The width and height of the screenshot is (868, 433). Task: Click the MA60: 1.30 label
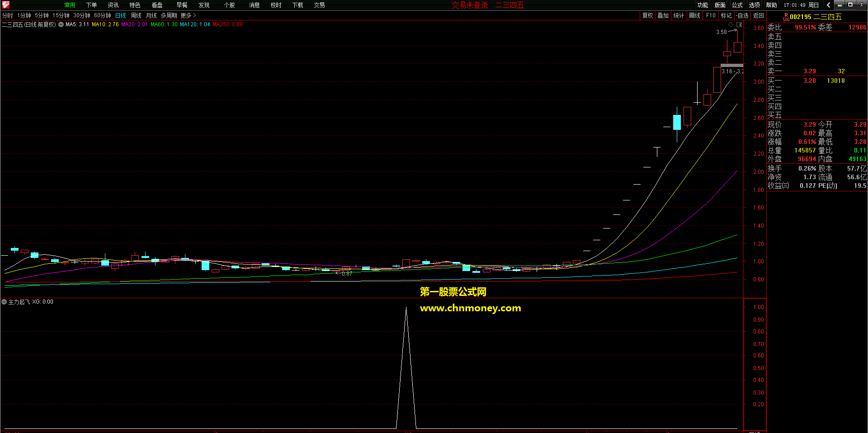click(x=164, y=24)
